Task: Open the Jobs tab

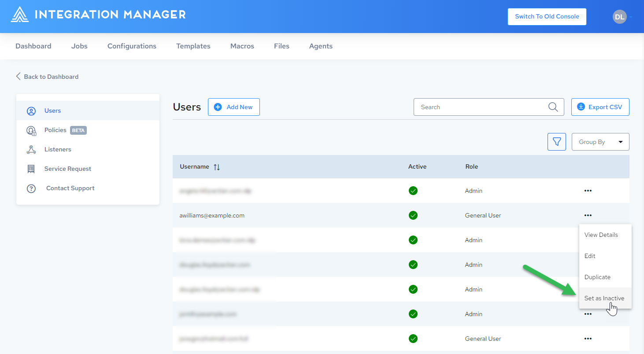Action: pos(79,46)
